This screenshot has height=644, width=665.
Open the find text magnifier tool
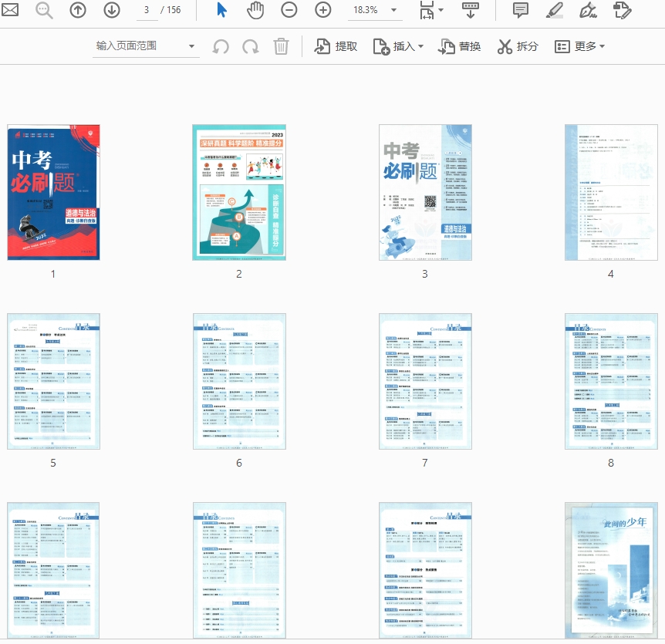[x=44, y=10]
